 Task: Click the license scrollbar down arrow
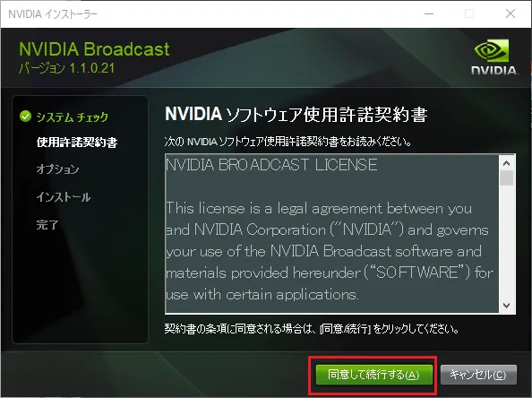coord(507,305)
